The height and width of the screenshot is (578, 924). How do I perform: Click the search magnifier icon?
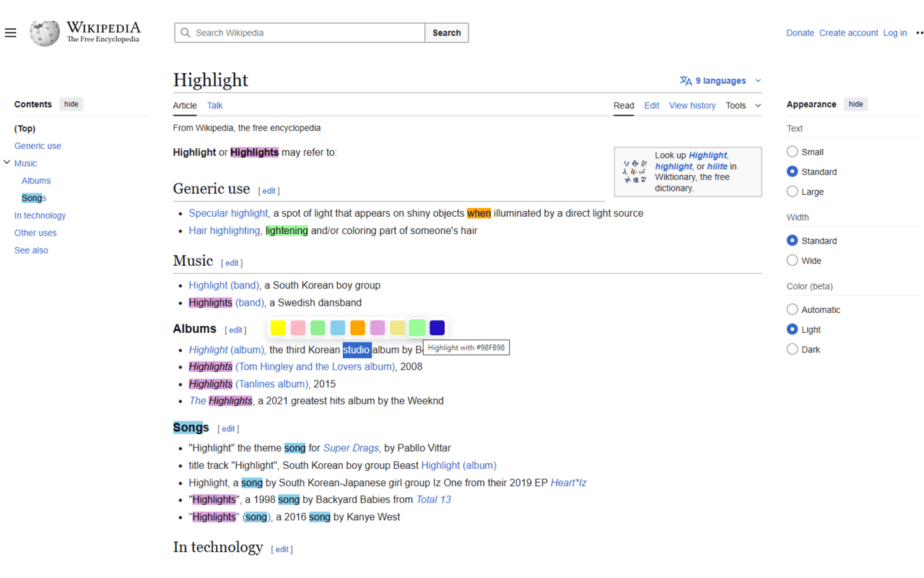[186, 33]
